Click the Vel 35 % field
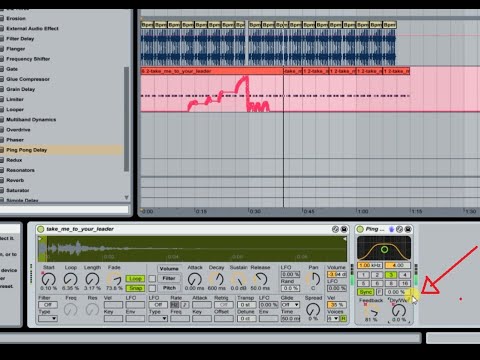The image size is (480, 360). [x=337, y=305]
